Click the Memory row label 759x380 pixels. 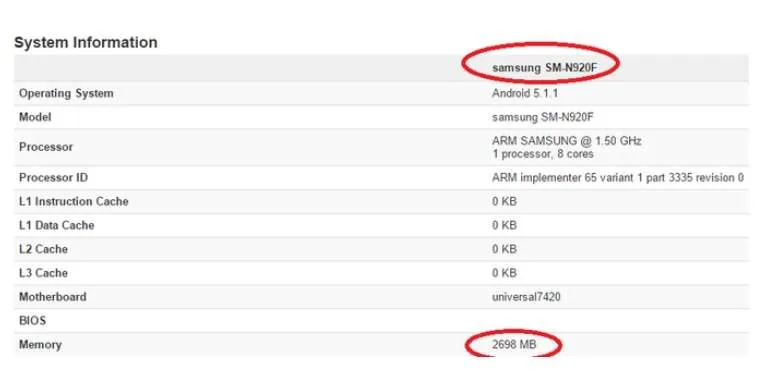(x=40, y=345)
